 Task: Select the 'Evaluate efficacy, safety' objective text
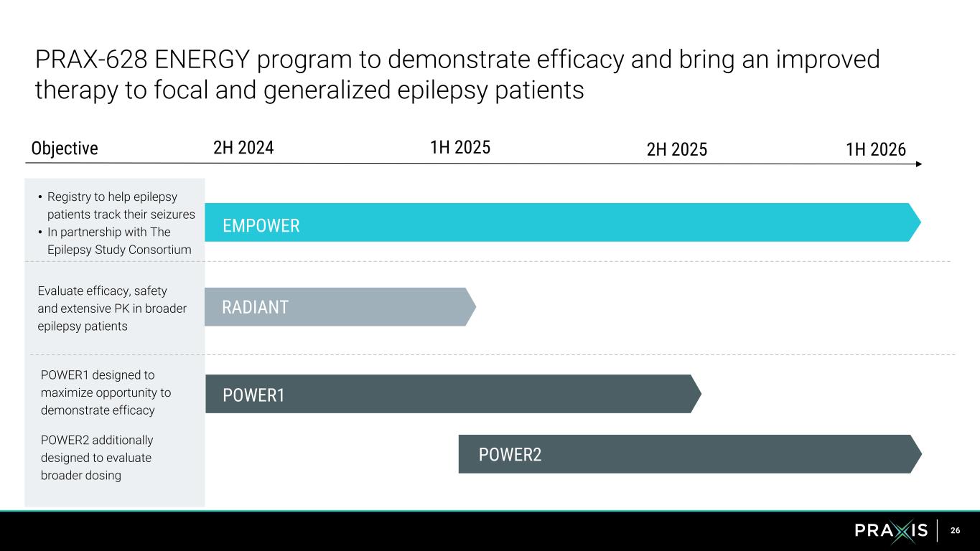pyautogui.click(x=111, y=309)
